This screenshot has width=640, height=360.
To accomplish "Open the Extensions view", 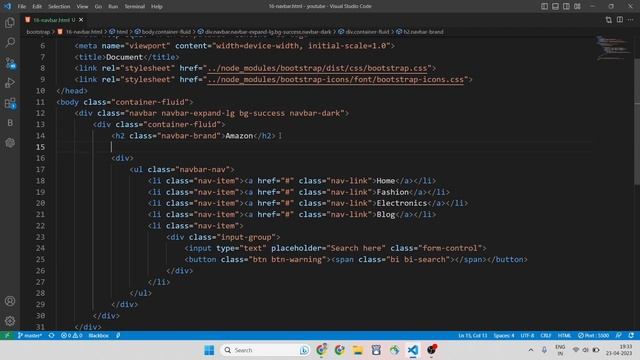I will (10, 103).
